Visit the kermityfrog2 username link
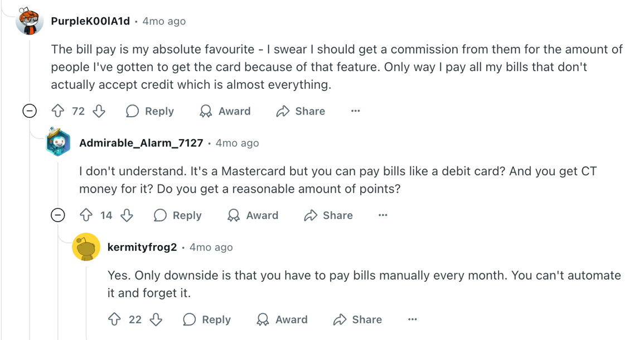The image size is (644, 340). click(x=142, y=247)
